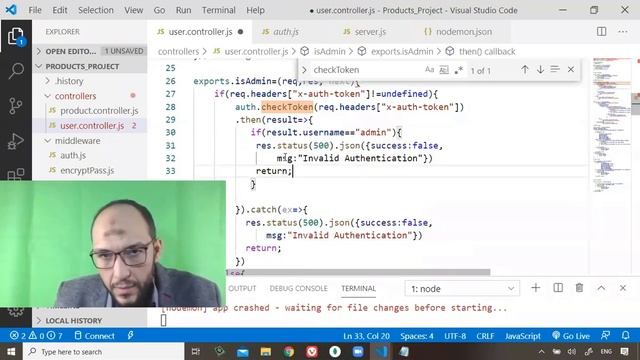Click the controllers breadcrumb segment

click(178, 51)
